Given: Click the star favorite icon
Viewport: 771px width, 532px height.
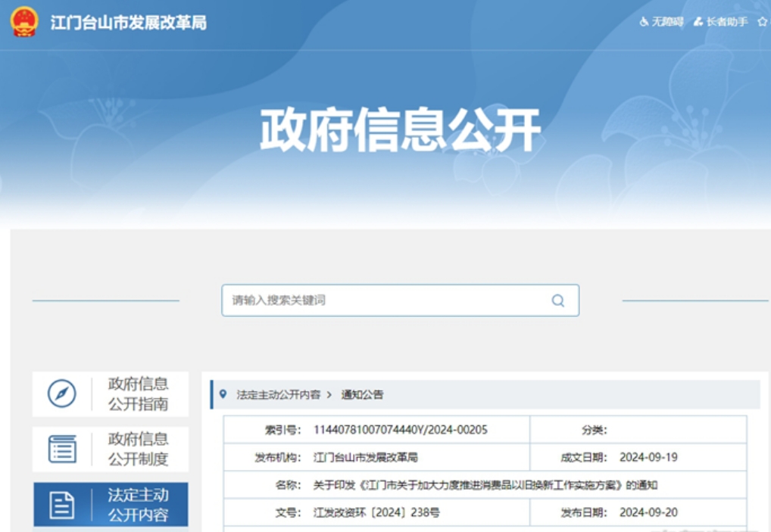Looking at the screenshot, I should click(x=763, y=22).
